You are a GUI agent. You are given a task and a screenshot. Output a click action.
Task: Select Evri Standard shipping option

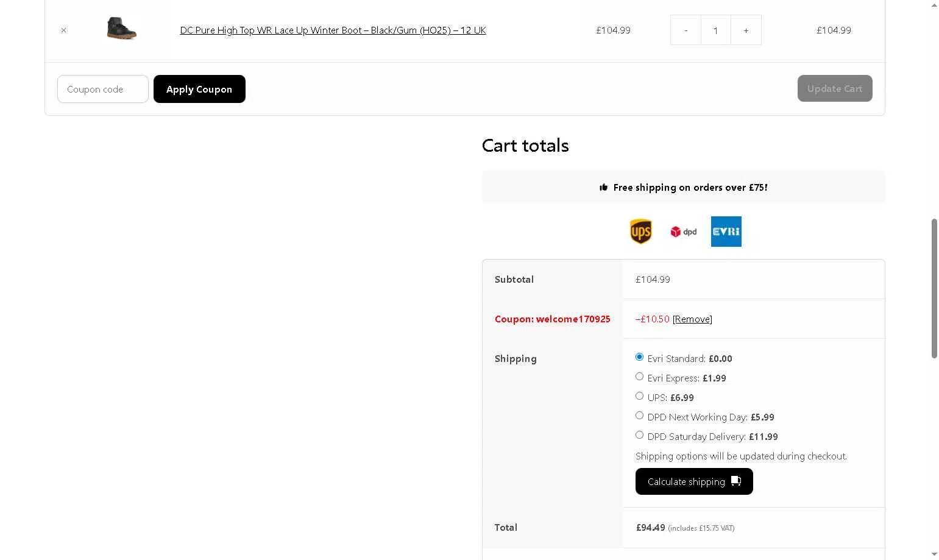(639, 356)
